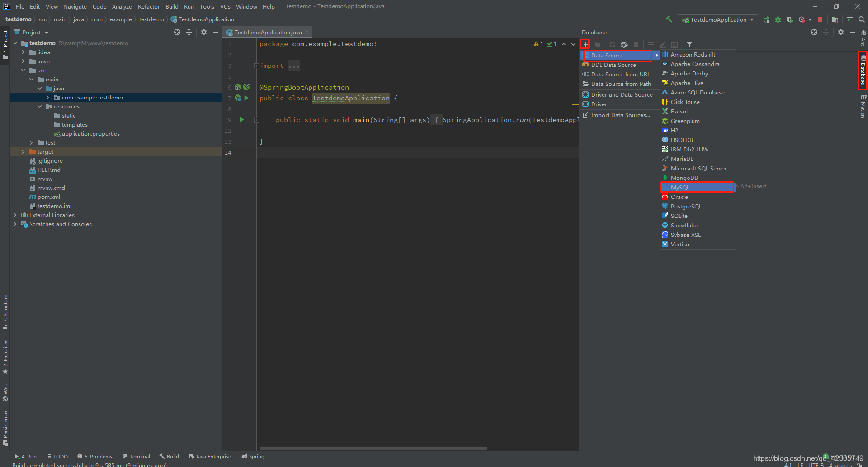Close the TestdemoApplication.java tab
Viewport: 868px width, 467px height.
[307, 32]
